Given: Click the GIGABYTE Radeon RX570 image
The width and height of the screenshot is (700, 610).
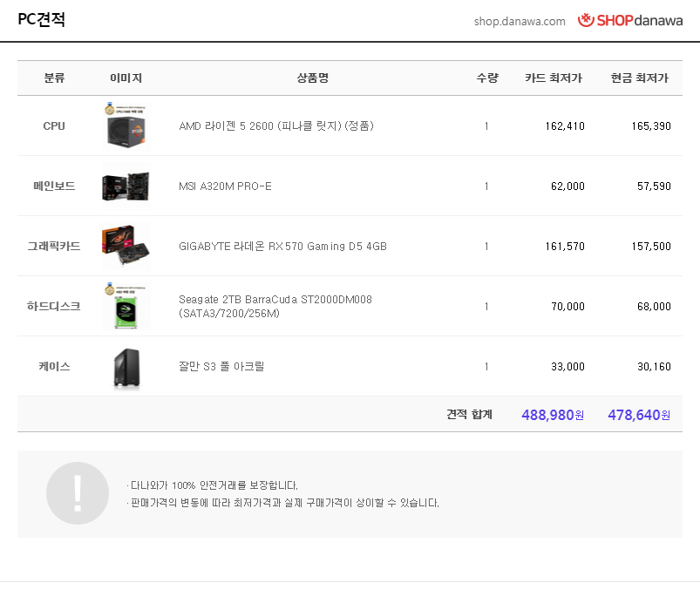Looking at the screenshot, I should tap(126, 246).
